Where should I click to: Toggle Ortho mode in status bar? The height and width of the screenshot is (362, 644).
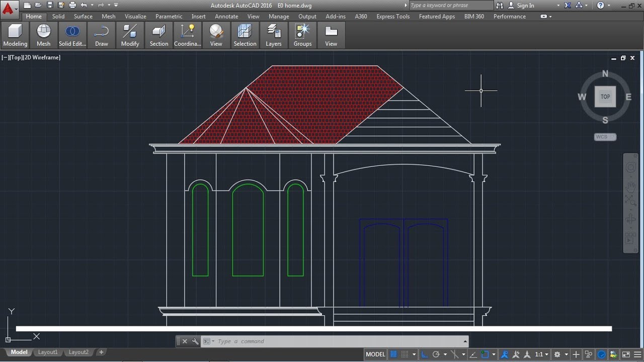[x=425, y=354]
